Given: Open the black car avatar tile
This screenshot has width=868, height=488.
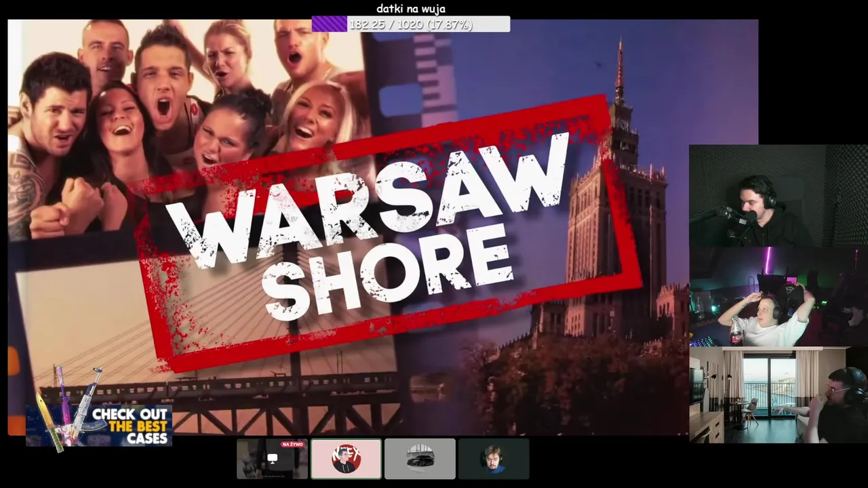Looking at the screenshot, I should 420,459.
